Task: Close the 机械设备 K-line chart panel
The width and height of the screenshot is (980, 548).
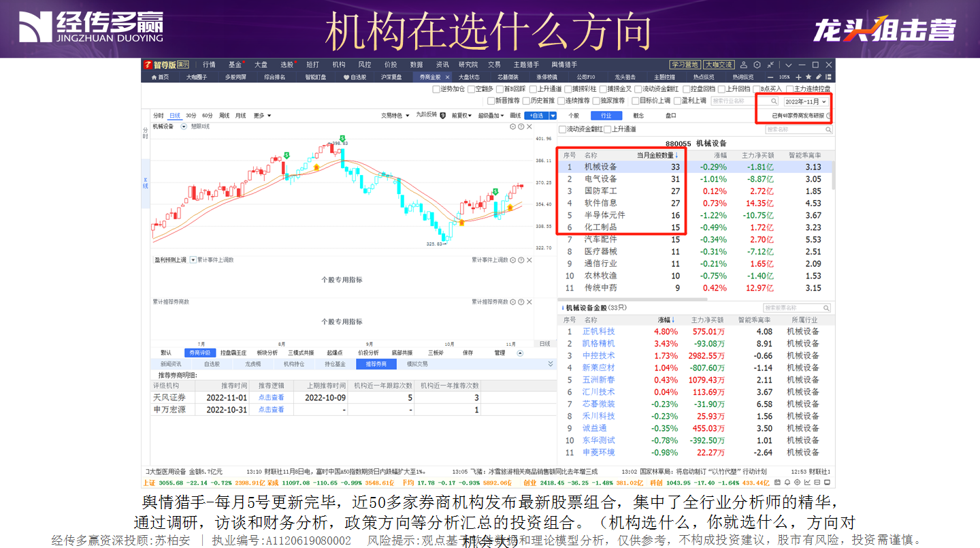Action: [529, 126]
